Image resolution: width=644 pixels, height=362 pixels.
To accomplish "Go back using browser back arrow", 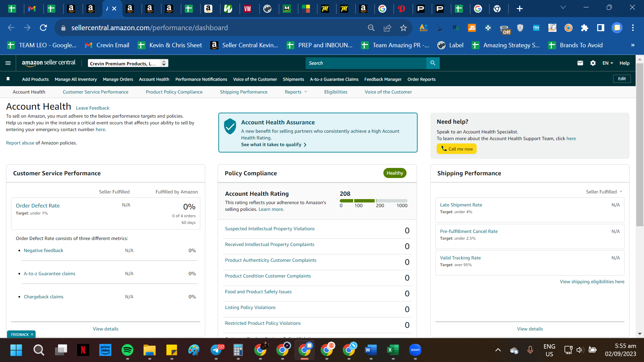I will pos(11,28).
